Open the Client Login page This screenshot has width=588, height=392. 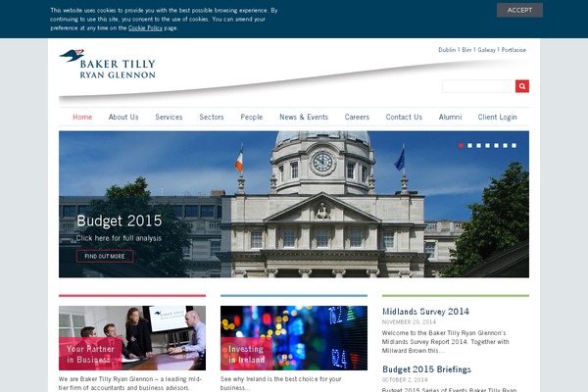point(497,117)
